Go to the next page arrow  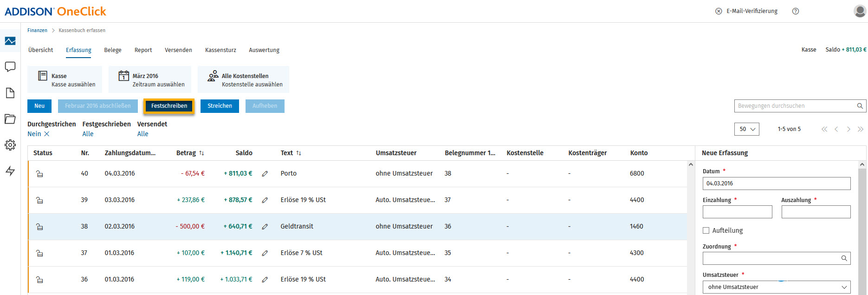[849, 129]
